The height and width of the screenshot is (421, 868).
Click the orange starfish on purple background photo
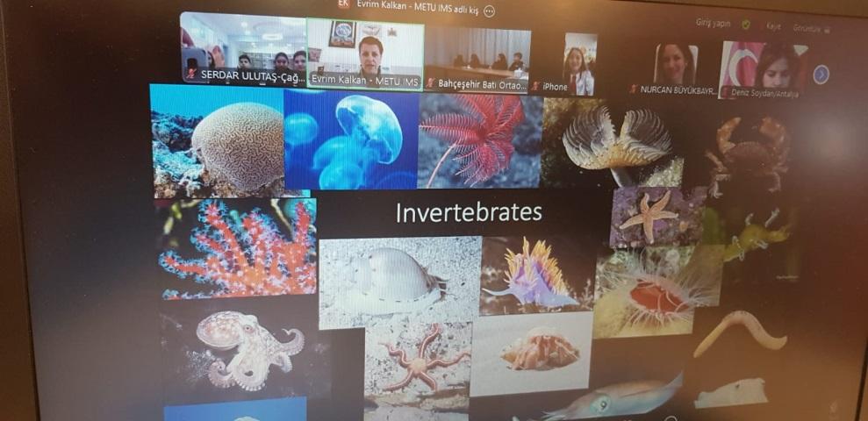tap(657, 217)
